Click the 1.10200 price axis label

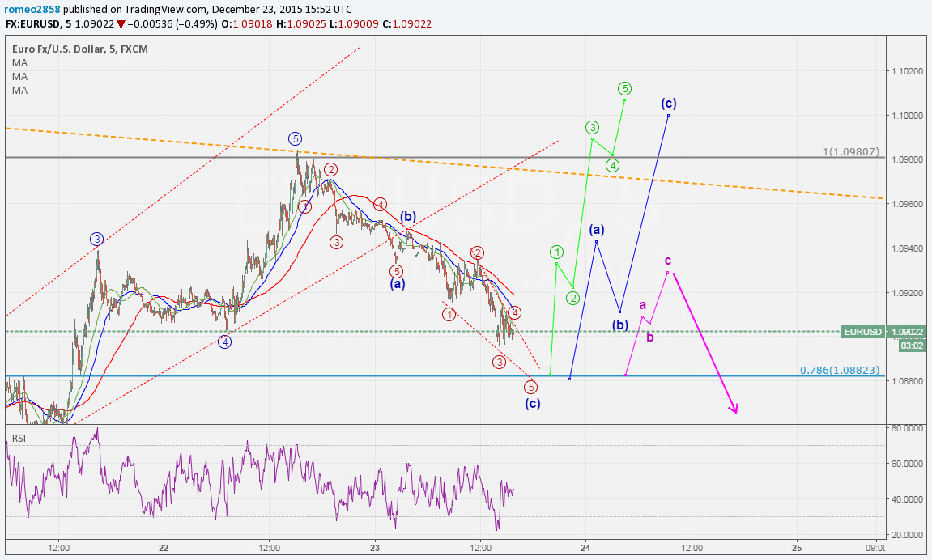click(907, 71)
